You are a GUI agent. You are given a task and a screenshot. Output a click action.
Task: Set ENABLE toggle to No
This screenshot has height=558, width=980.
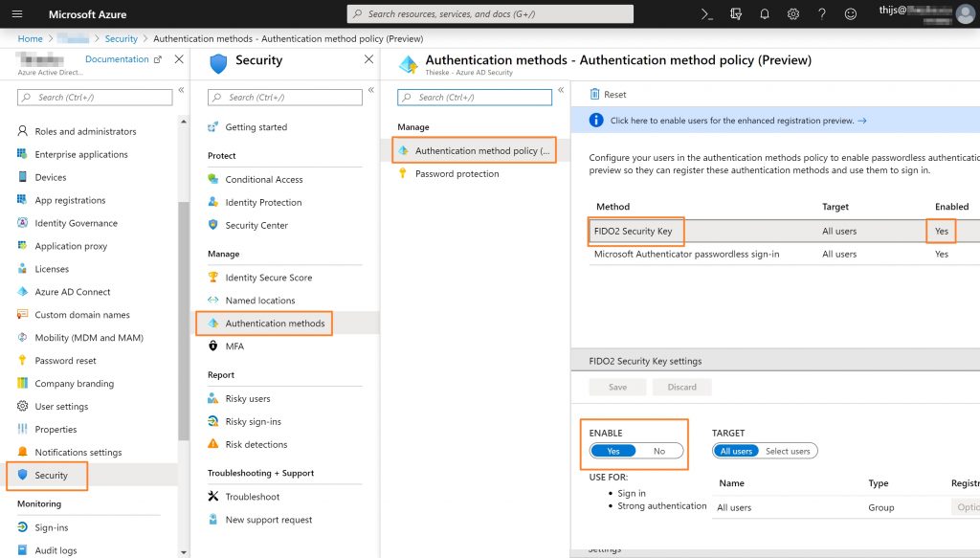coord(659,451)
